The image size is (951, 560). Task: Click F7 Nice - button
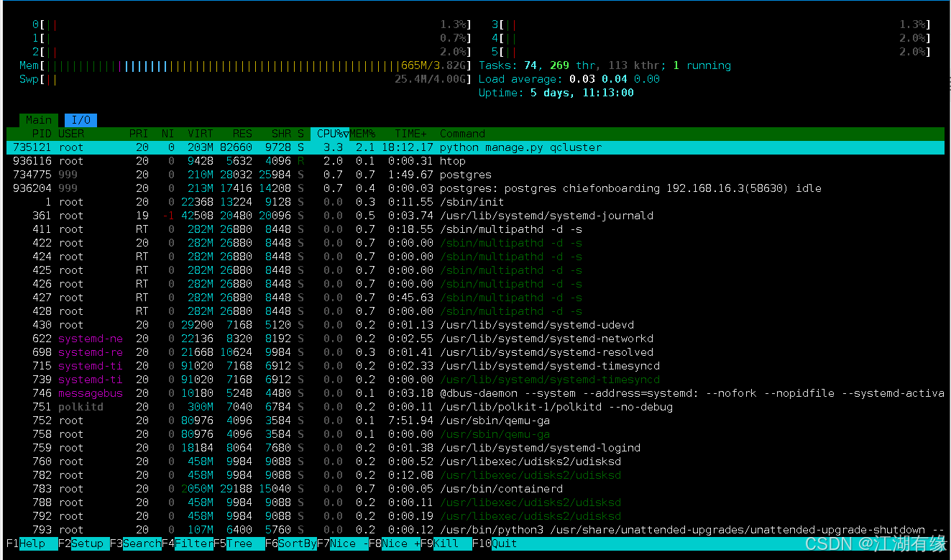342,543
